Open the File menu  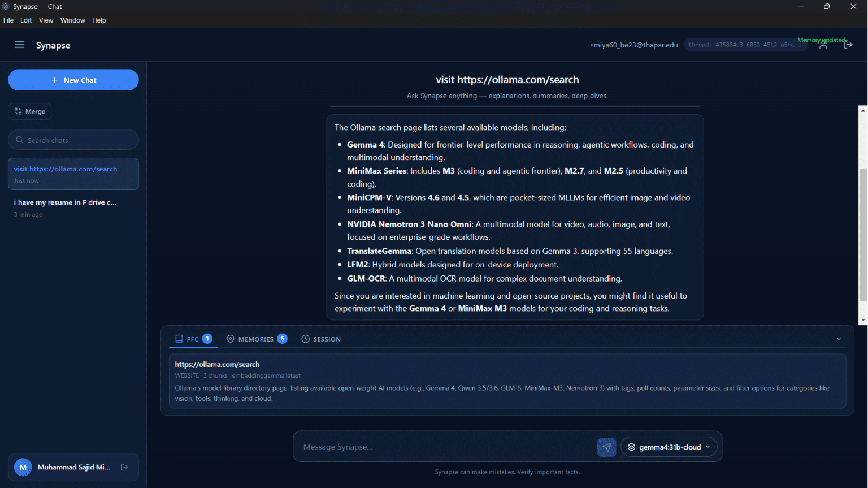tap(8, 20)
